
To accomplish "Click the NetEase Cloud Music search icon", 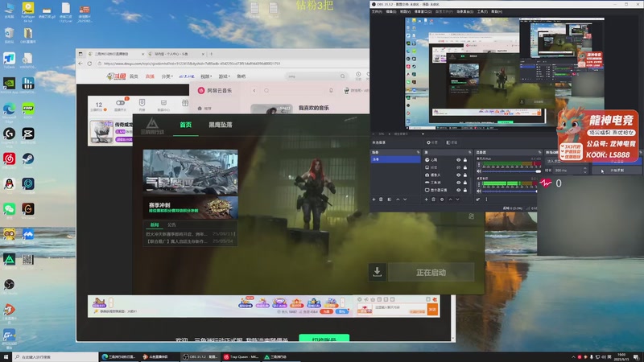I will click(266, 91).
